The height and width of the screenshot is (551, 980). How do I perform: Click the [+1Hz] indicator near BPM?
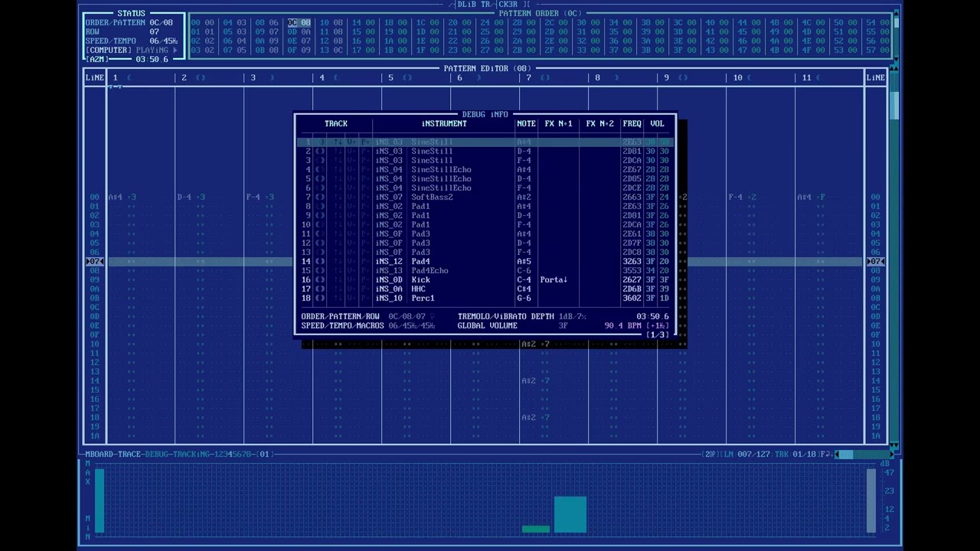658,326
